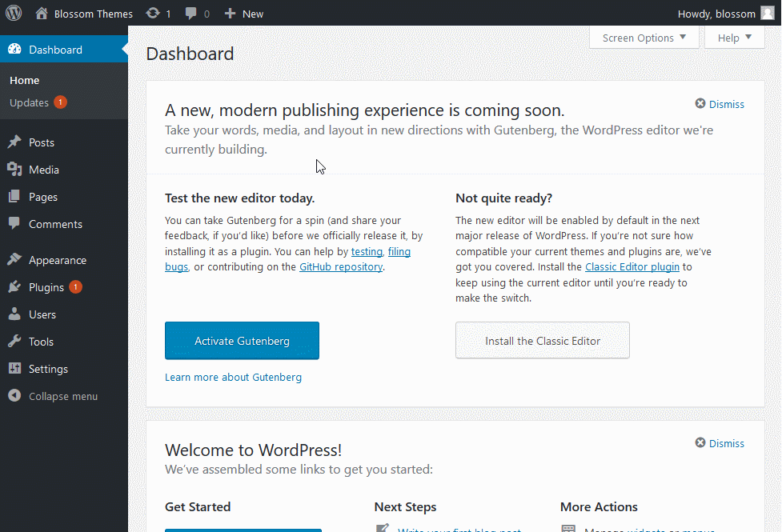Open Updates in the Dashboard submenu
The image size is (782, 532).
pos(30,102)
